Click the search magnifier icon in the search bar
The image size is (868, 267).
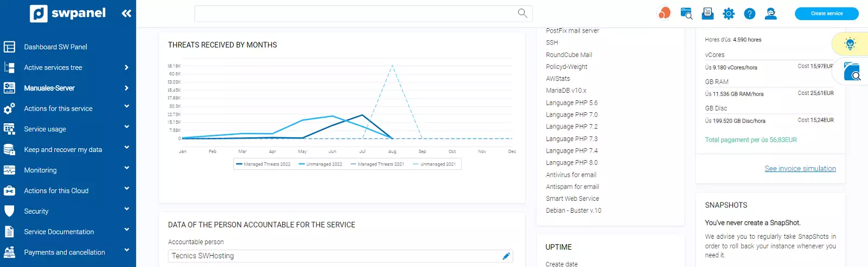point(522,13)
